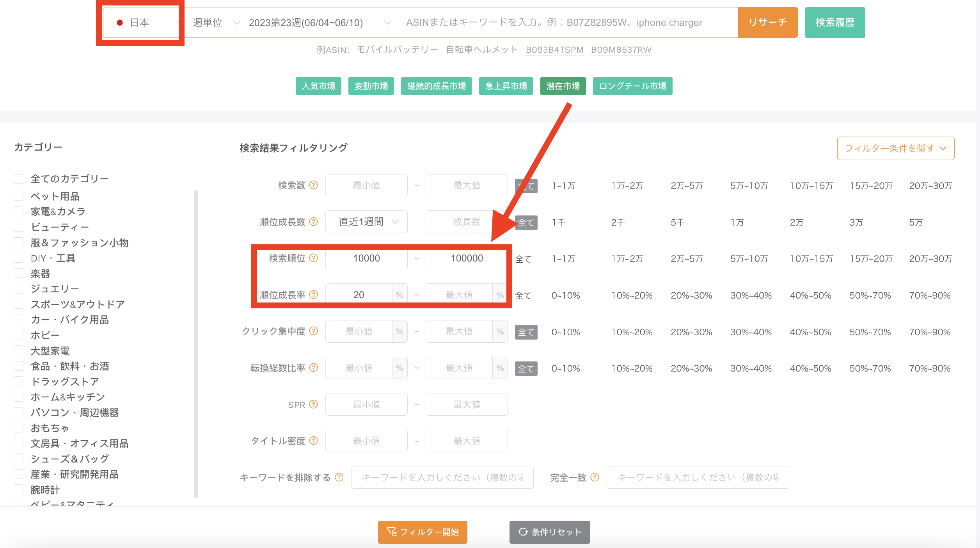Click help icon next to 順位成長数

point(314,222)
